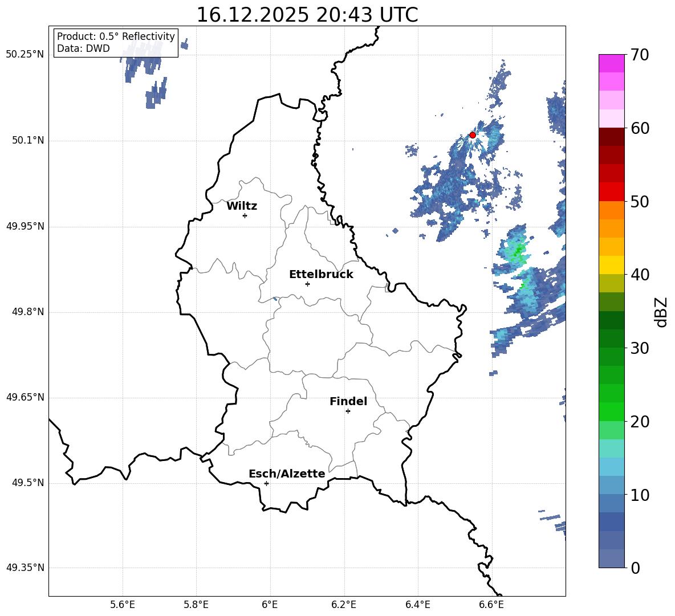Click the Ettelbruck city label
Viewport: 675px width, 616px height.
321,275
